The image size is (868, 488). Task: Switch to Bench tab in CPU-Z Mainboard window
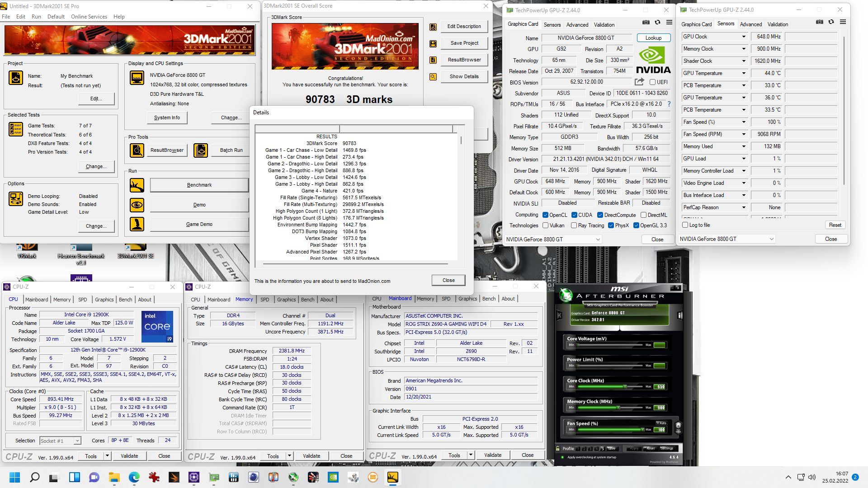pos(489,299)
